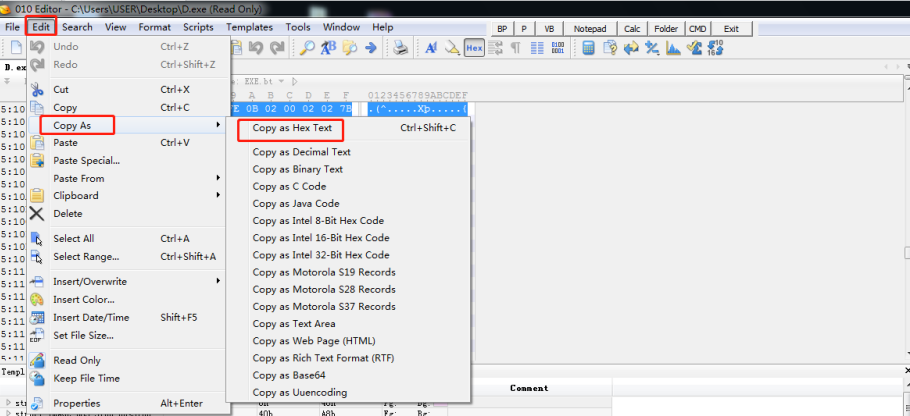Click the Folder button
Viewport: 910px width, 416px height.
(x=666, y=29)
